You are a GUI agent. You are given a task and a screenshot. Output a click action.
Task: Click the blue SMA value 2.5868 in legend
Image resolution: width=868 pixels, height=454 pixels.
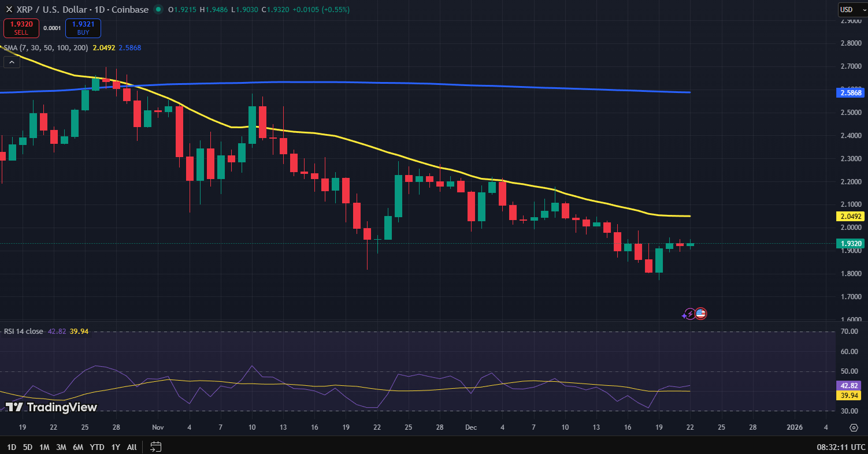pos(130,48)
